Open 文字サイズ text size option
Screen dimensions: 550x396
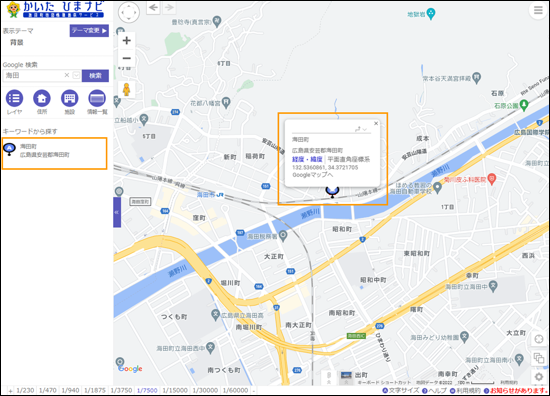click(401, 390)
